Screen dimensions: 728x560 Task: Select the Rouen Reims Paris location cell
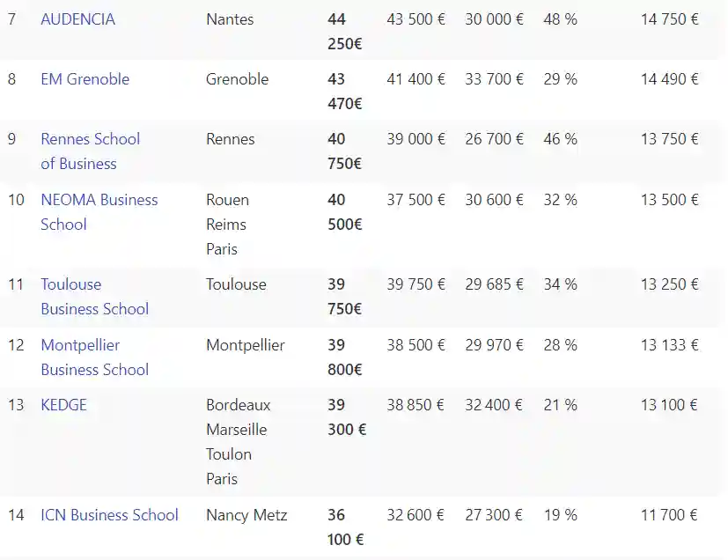pyautogui.click(x=227, y=225)
